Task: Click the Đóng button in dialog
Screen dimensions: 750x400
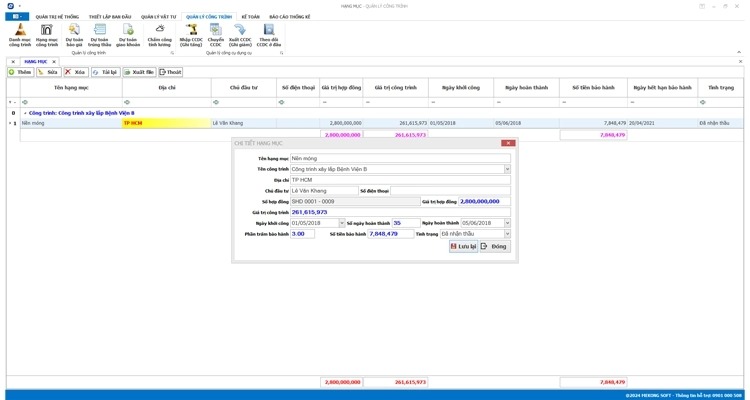Action: (494, 246)
